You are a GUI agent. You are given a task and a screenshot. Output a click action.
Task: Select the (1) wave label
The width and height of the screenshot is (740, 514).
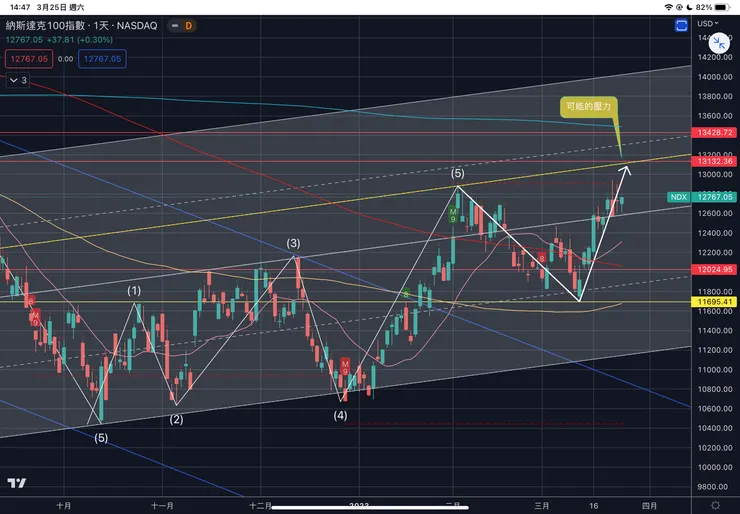(134, 290)
